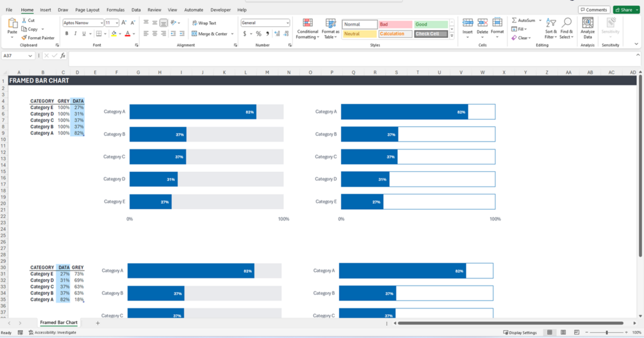Click the Find & Select icon
Screen dimensions: 644x338
566,29
